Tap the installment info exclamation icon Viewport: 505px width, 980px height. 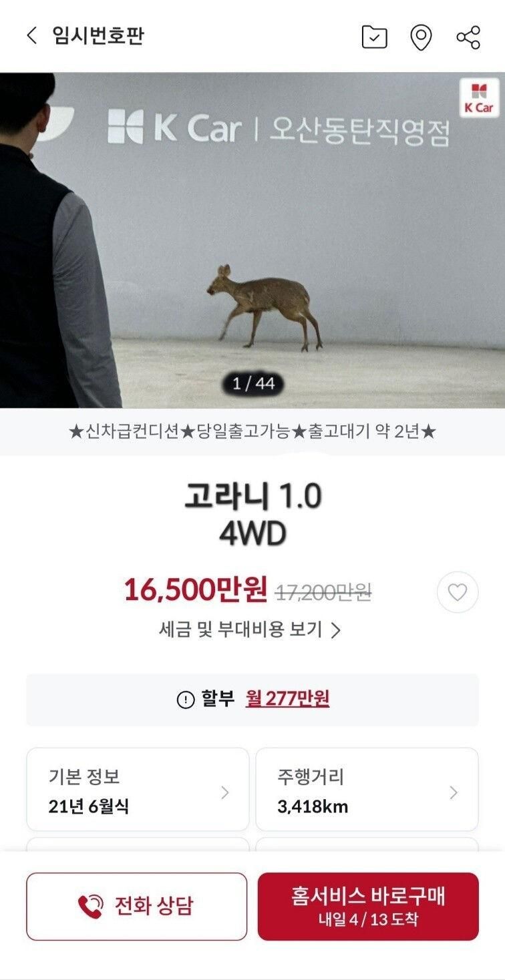point(185,700)
